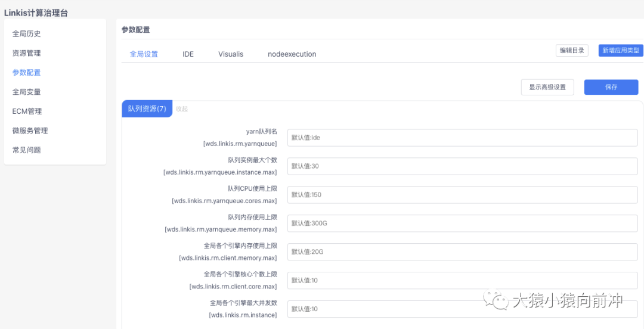This screenshot has height=329, width=644.
Task: Click 参数配置 page heading
Action: tap(135, 30)
